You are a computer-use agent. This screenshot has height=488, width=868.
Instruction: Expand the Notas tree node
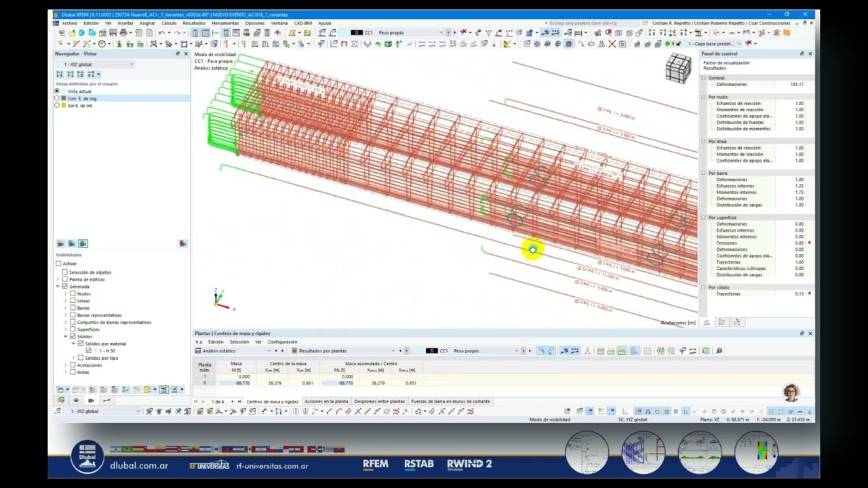(66, 372)
